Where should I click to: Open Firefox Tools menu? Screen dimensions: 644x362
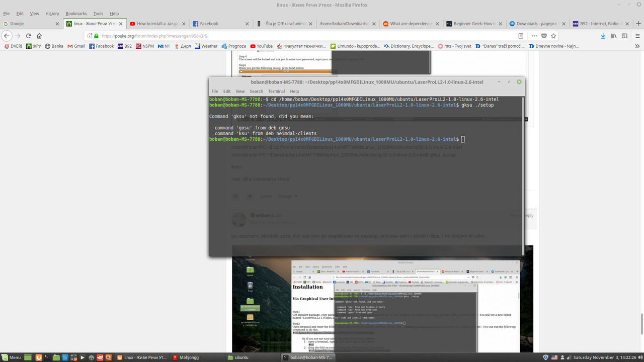pyautogui.click(x=98, y=14)
